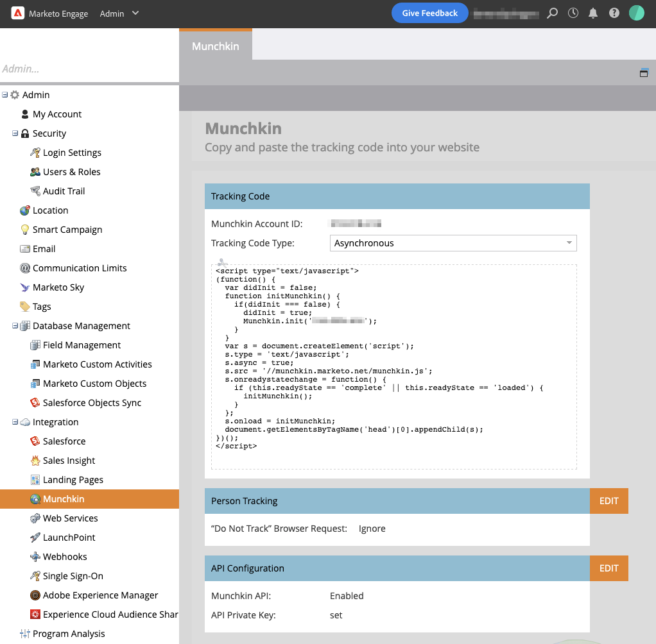656x644 pixels.
Task: Select the Munchkin tab
Action: (x=216, y=46)
